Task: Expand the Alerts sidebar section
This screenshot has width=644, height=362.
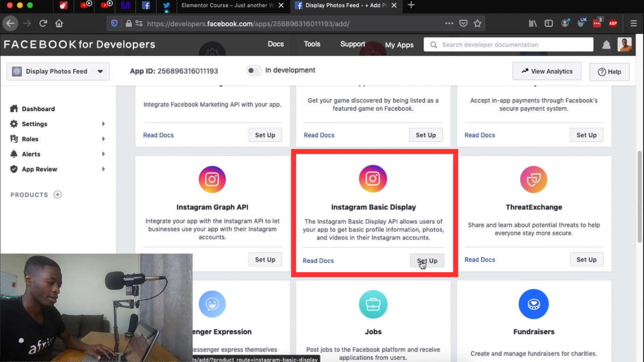Action: (x=103, y=154)
